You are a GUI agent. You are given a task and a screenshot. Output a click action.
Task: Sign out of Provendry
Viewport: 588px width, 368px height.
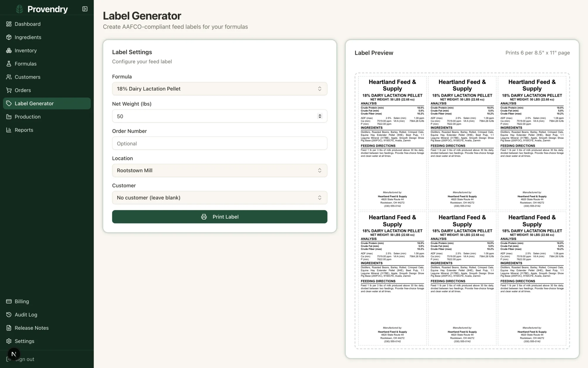47,359
